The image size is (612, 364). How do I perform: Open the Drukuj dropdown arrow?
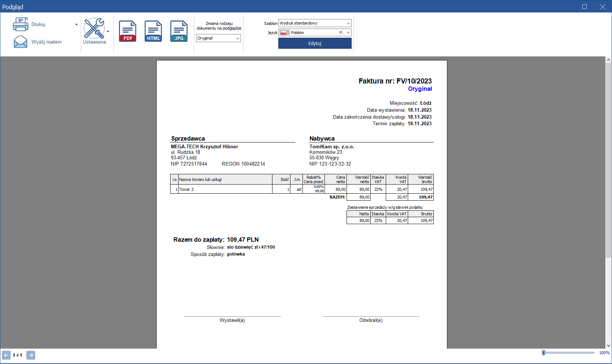[76, 25]
